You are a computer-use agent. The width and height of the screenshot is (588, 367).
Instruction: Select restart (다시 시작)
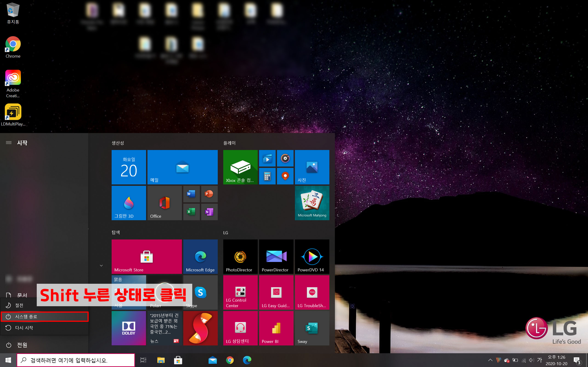[24, 328]
